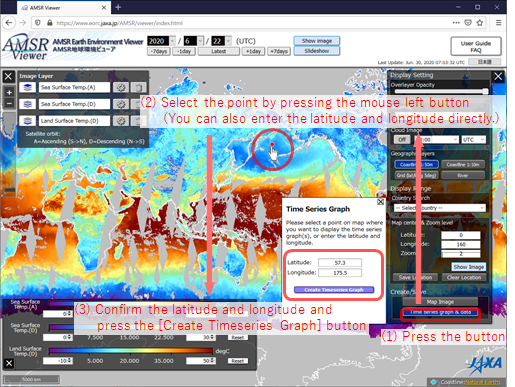Close the Time Series Graph dialog
The image size is (515, 387).
click(380, 202)
